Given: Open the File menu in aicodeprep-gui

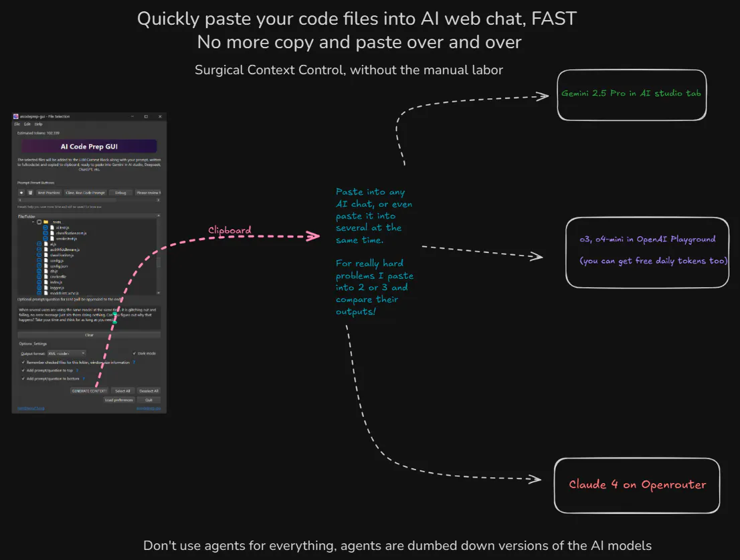Looking at the screenshot, I should point(17,124).
